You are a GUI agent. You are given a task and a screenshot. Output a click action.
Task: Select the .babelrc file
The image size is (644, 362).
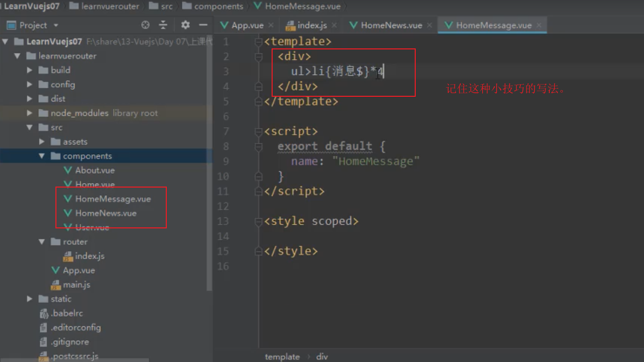[x=67, y=313]
